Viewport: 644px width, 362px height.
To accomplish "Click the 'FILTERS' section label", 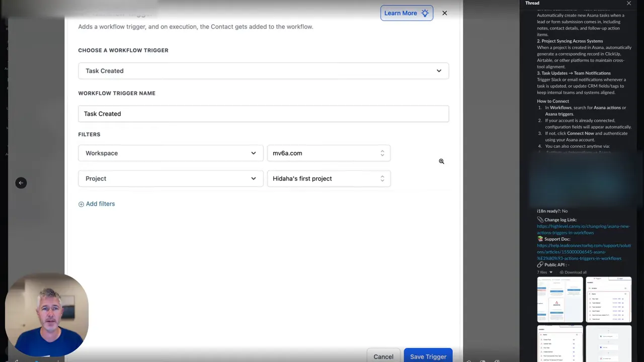I will click(x=89, y=134).
